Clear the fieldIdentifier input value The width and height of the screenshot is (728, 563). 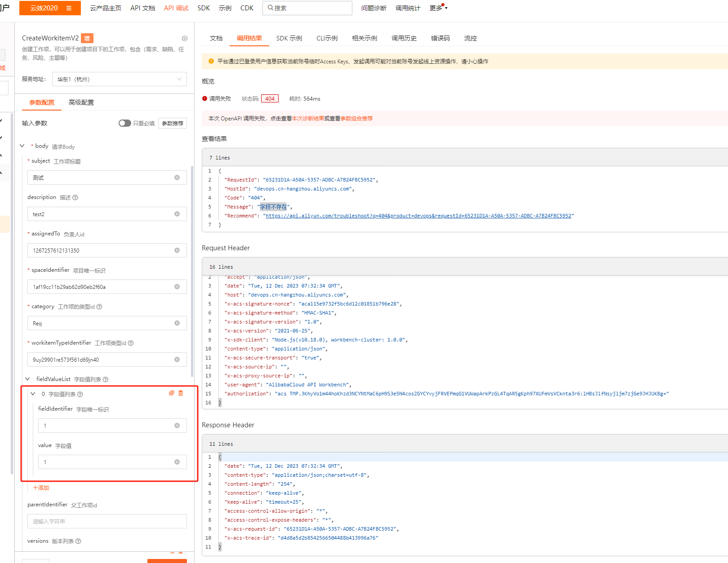177,426
